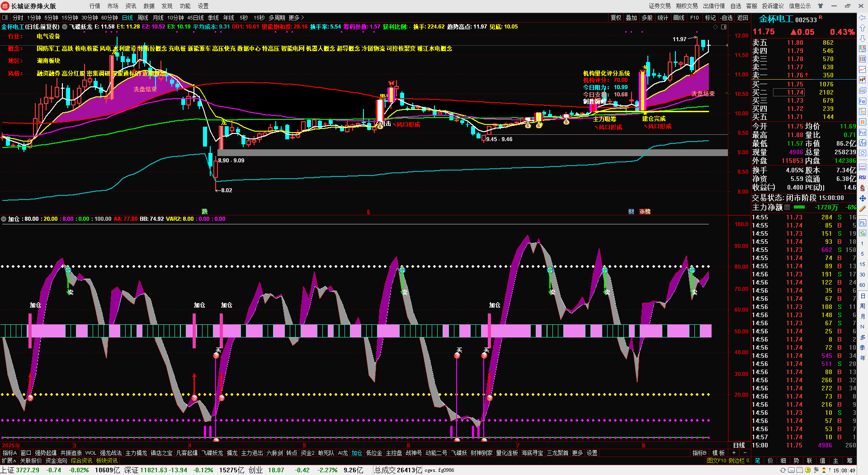Open the time-share line chart icon

tap(863, 70)
